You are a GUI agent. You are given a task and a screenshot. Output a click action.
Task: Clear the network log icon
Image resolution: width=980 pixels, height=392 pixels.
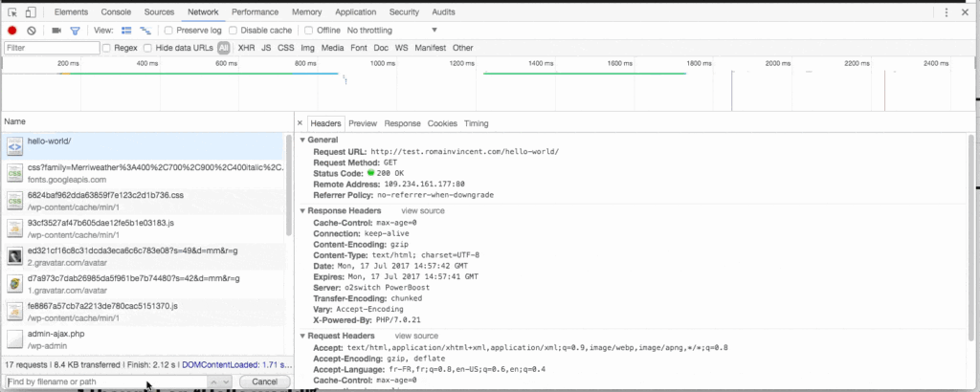point(32,30)
